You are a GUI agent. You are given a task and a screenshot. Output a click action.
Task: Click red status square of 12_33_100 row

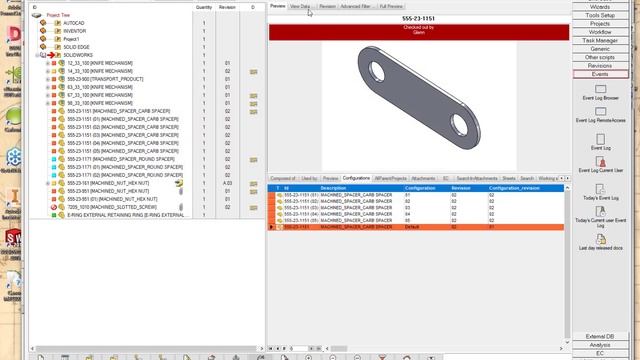(x=54, y=63)
